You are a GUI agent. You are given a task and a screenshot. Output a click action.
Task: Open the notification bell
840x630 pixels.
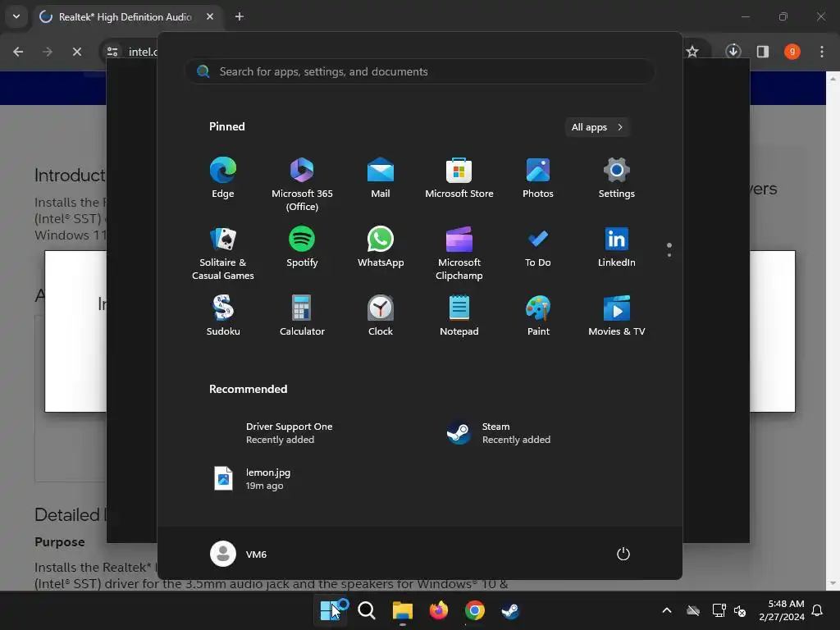818,610
